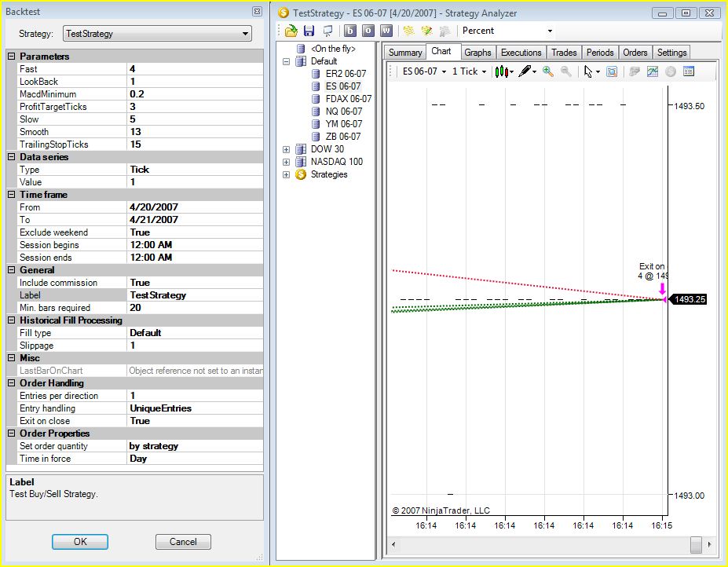The image size is (728, 567).
Task: Click the greyed round strategies icon on chart toolbar
Action: tap(671, 71)
